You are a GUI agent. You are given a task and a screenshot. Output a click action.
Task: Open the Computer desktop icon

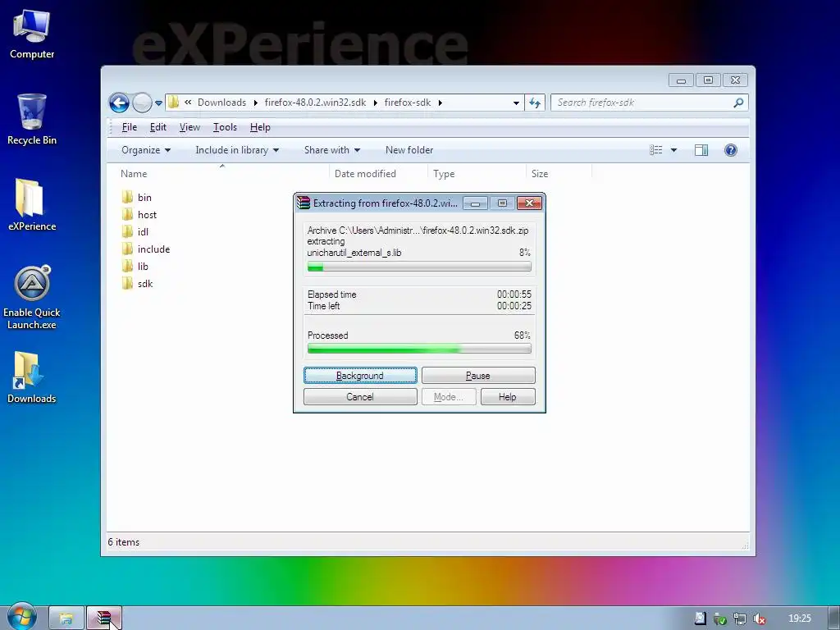tap(32, 34)
